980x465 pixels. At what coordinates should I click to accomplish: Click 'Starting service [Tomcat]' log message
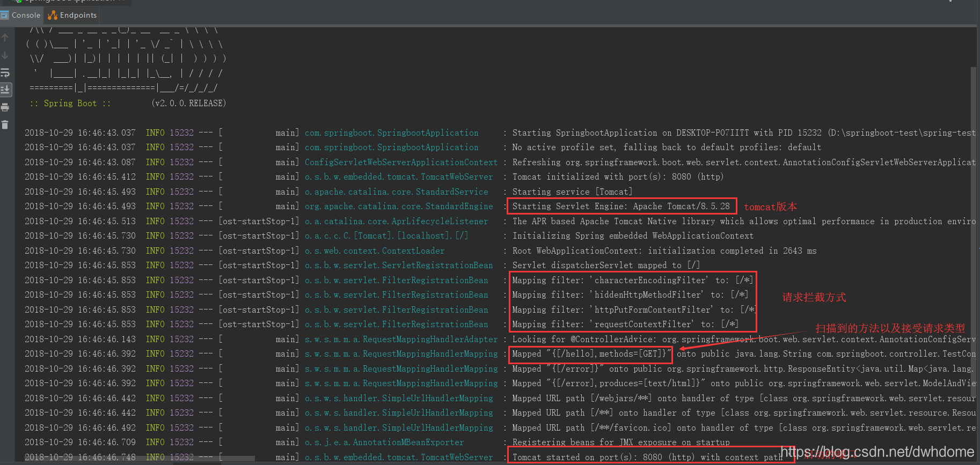pyautogui.click(x=572, y=191)
